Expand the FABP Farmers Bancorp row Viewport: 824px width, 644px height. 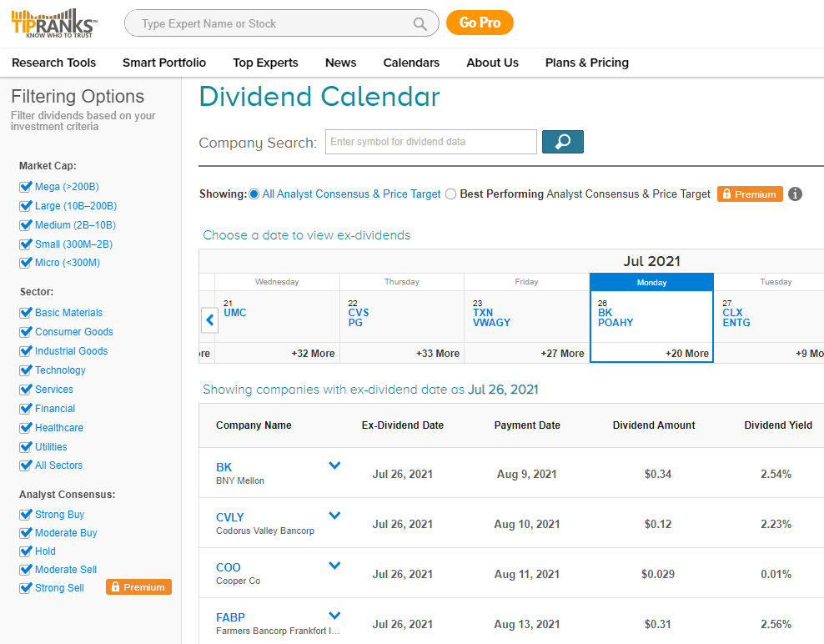(334, 615)
